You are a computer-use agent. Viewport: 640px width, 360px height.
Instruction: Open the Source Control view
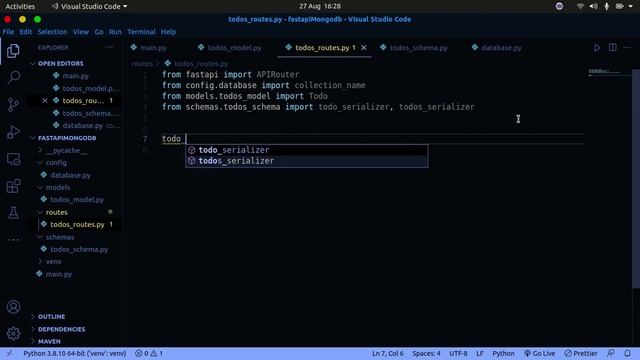pyautogui.click(x=13, y=105)
